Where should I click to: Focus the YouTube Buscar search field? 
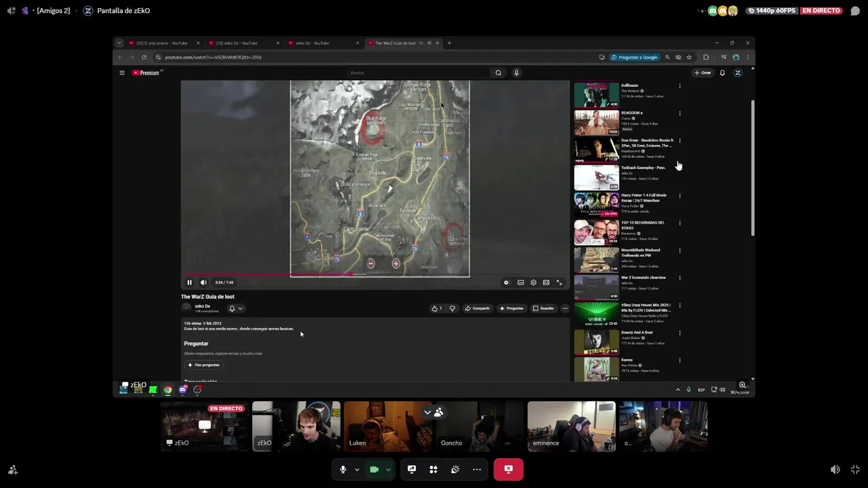(x=418, y=73)
